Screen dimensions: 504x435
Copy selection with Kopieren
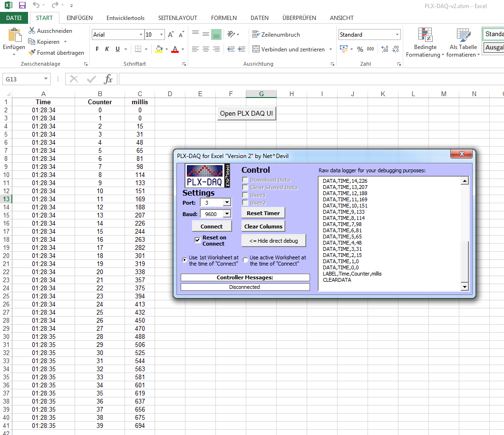[44, 42]
